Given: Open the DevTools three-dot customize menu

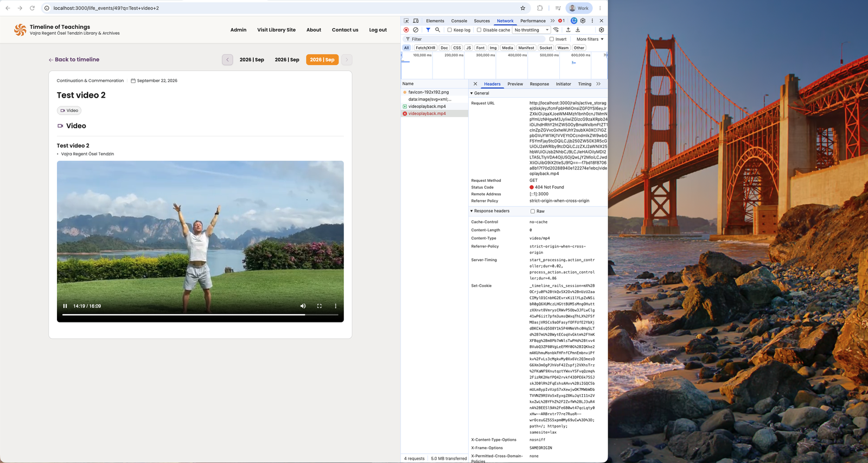Looking at the screenshot, I should click(x=592, y=21).
